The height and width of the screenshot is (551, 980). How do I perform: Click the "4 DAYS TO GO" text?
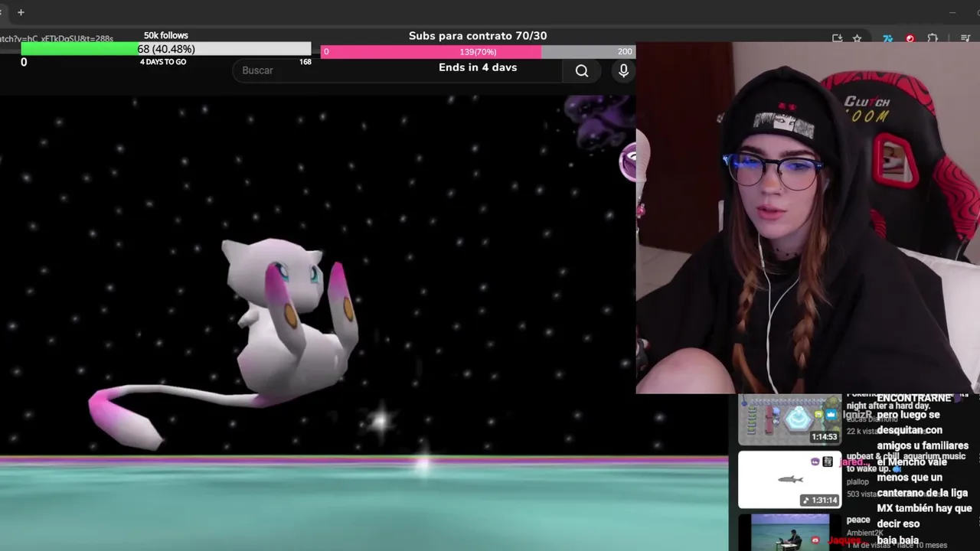tap(163, 62)
